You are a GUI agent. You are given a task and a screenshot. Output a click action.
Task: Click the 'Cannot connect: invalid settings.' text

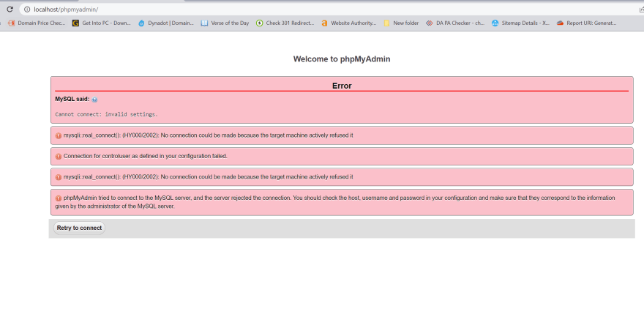click(x=106, y=114)
